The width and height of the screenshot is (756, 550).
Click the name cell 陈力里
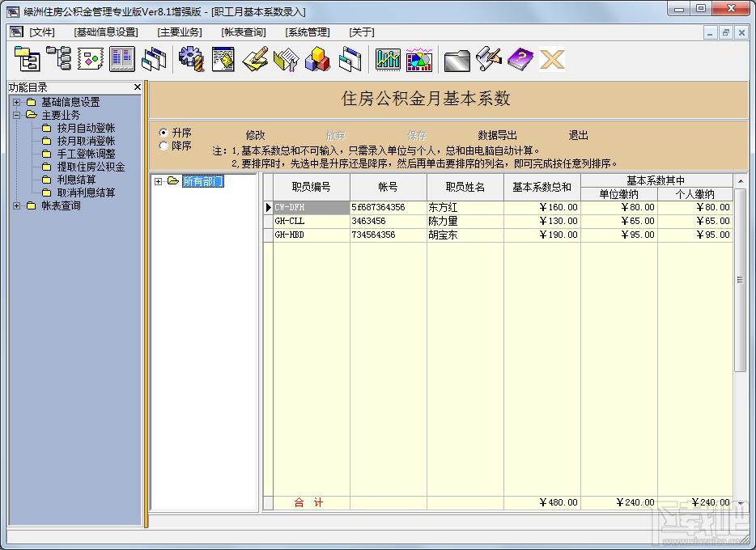(465, 222)
